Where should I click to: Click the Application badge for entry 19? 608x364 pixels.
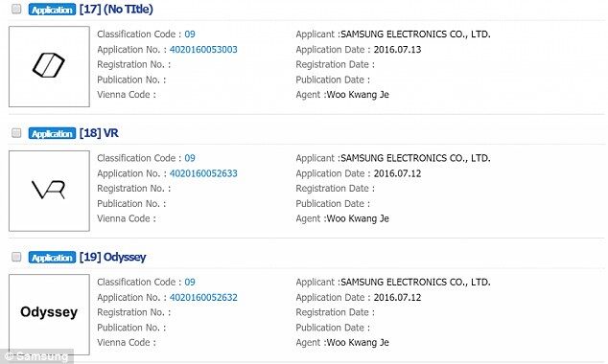52,257
